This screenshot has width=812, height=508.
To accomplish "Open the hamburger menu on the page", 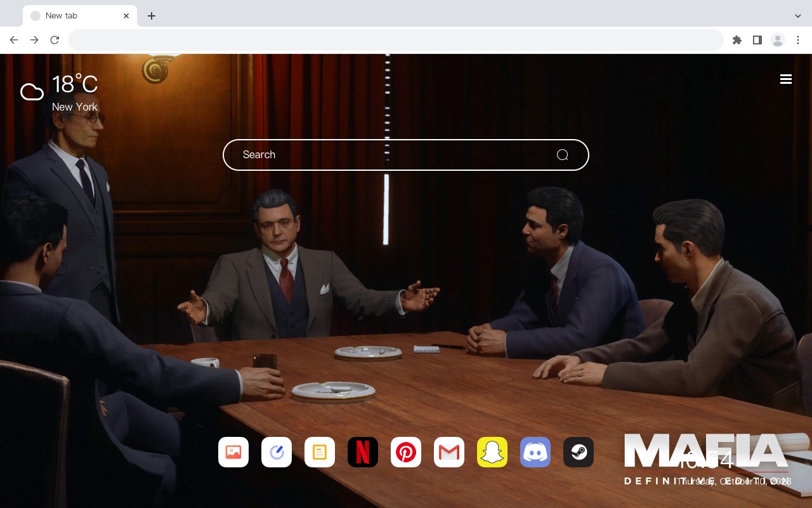I will coord(786,79).
